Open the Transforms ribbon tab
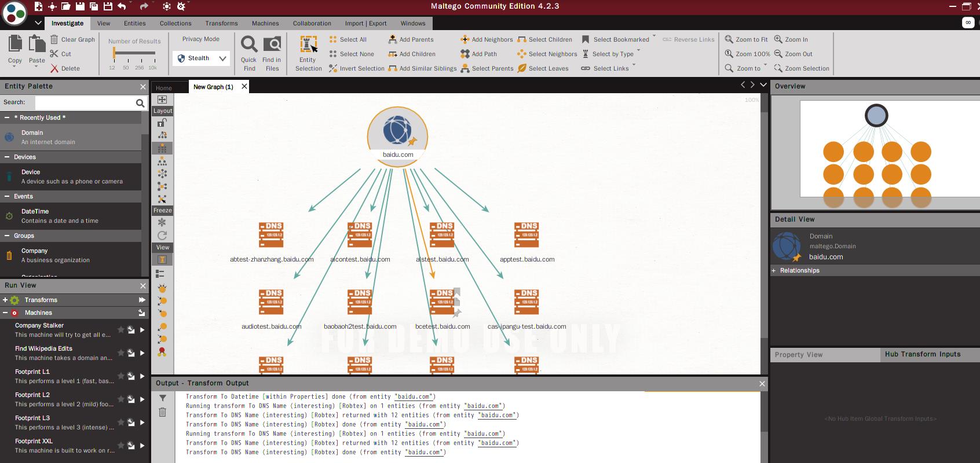This screenshot has height=463, width=980. coord(221,23)
